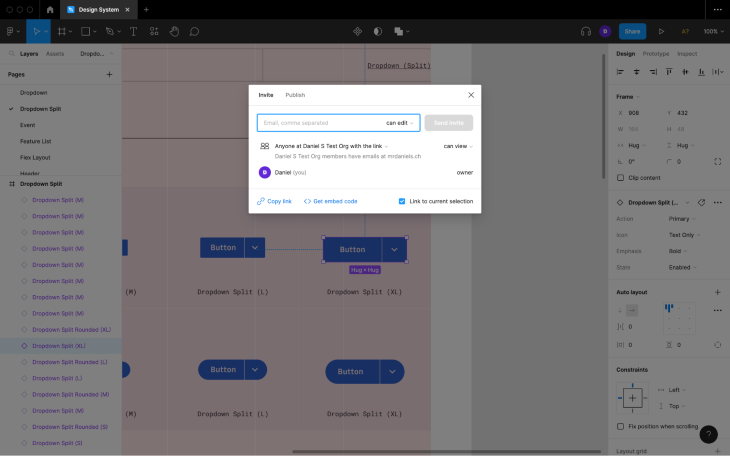This screenshot has width=730, height=456.
Task: Present prototype with play icon
Action: click(661, 31)
